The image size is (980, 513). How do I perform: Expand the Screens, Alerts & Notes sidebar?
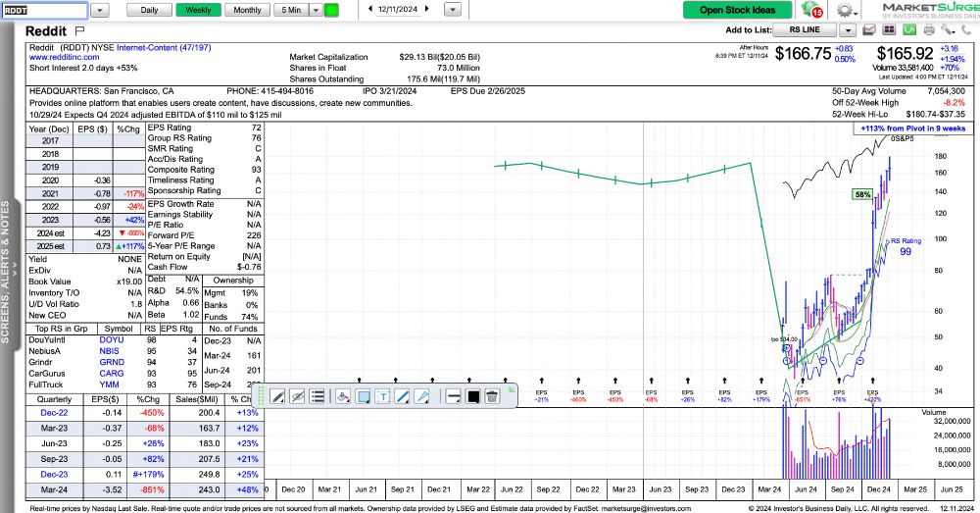coord(6,272)
